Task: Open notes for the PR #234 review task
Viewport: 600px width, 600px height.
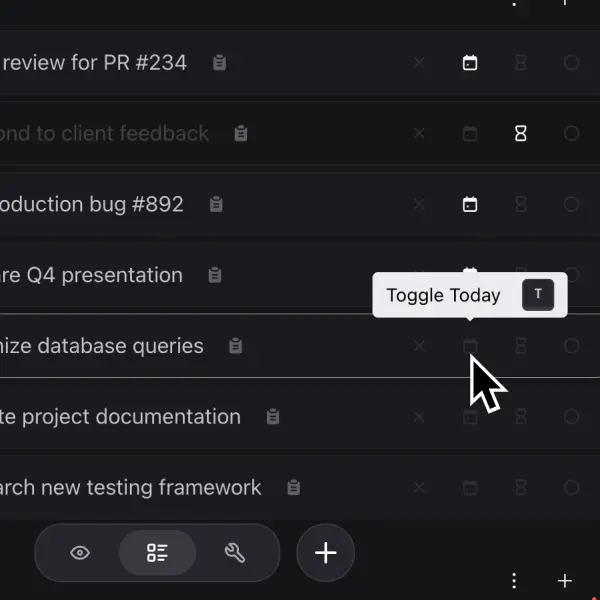Action: [220, 63]
